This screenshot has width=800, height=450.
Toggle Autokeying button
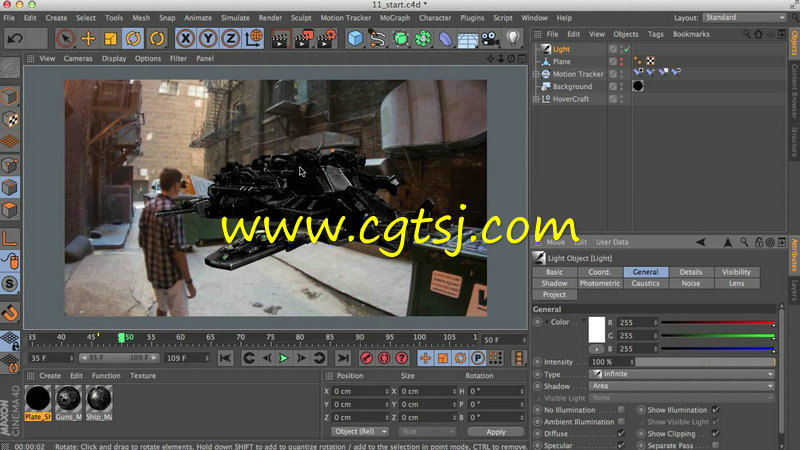pos(384,358)
